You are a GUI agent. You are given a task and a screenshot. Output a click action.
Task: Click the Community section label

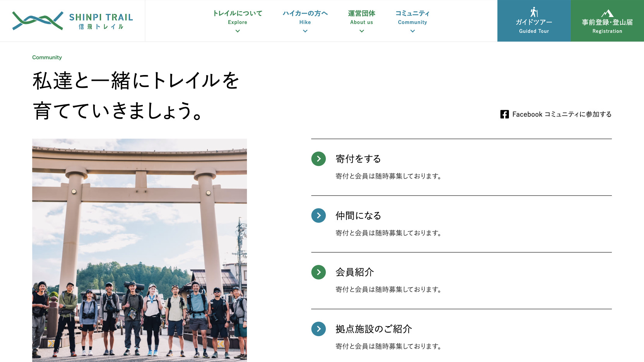point(47,57)
